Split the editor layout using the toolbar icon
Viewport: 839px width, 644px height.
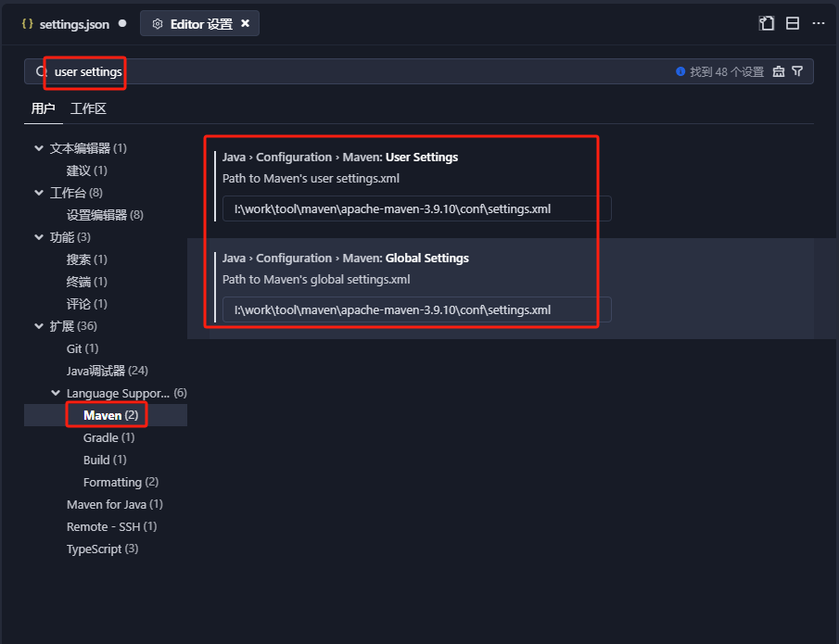[x=793, y=22]
